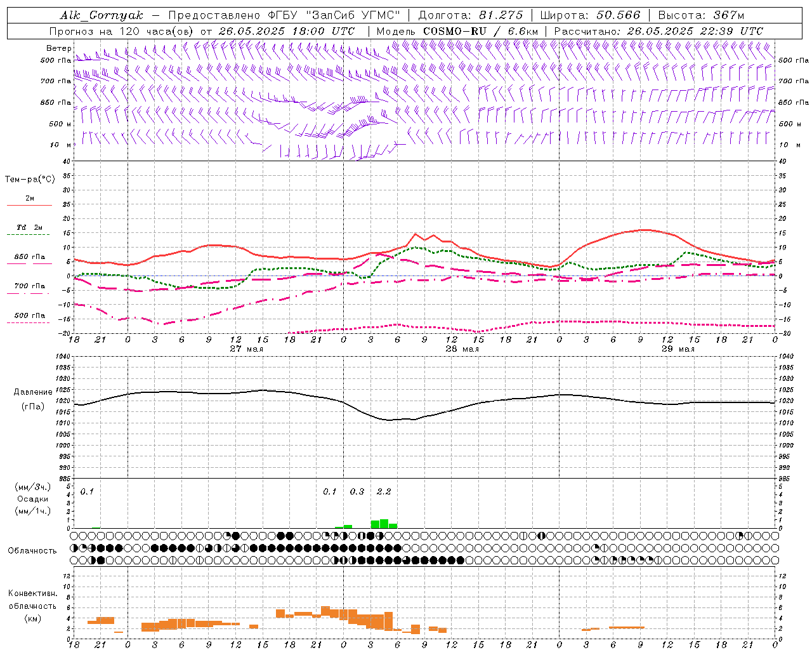Click the Конвективн. convective cloud label
Image resolution: width=812 pixels, height=650 pixels.
(33, 594)
